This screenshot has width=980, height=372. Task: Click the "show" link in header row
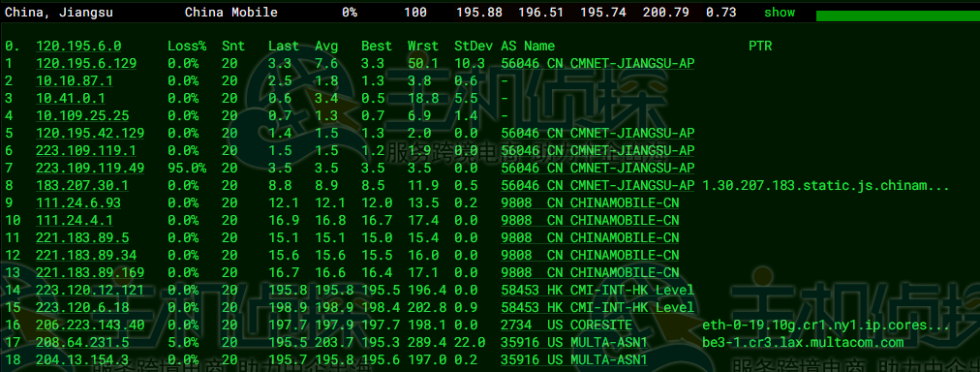780,13
